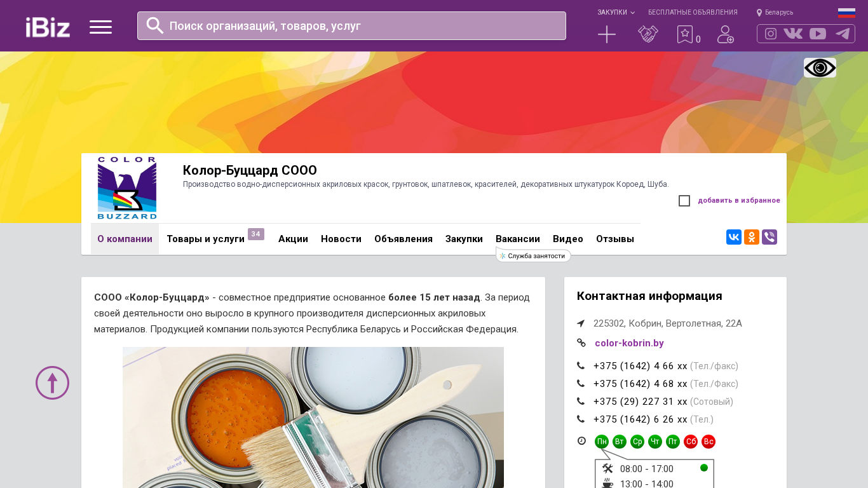Open the 'Новости' tab
The height and width of the screenshot is (488, 868).
[x=341, y=239]
